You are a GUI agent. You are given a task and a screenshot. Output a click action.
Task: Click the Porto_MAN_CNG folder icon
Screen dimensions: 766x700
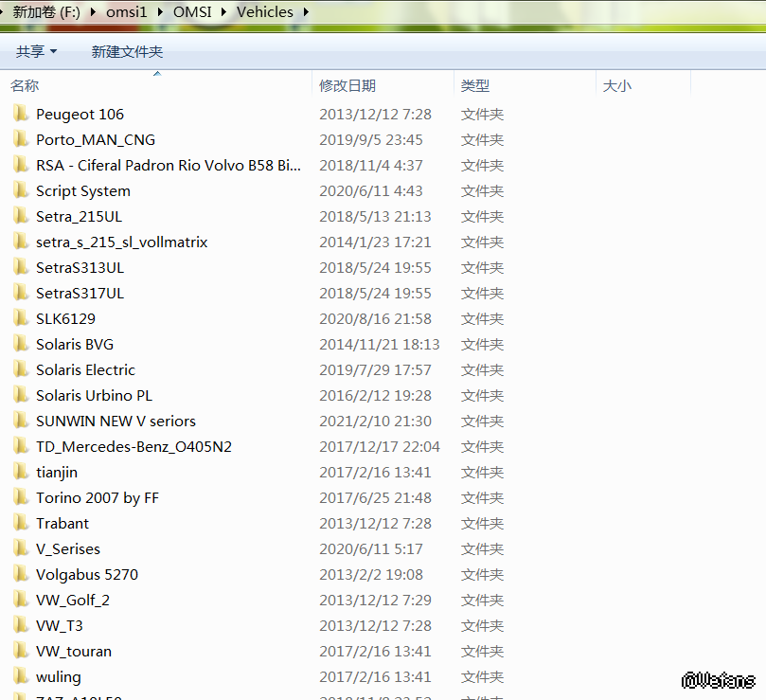coord(21,139)
